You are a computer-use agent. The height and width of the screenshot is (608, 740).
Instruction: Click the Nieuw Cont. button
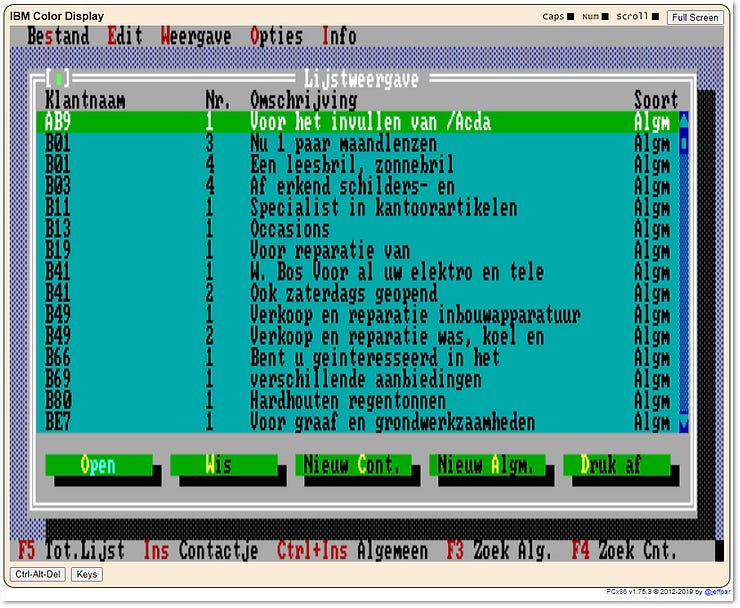tap(353, 465)
